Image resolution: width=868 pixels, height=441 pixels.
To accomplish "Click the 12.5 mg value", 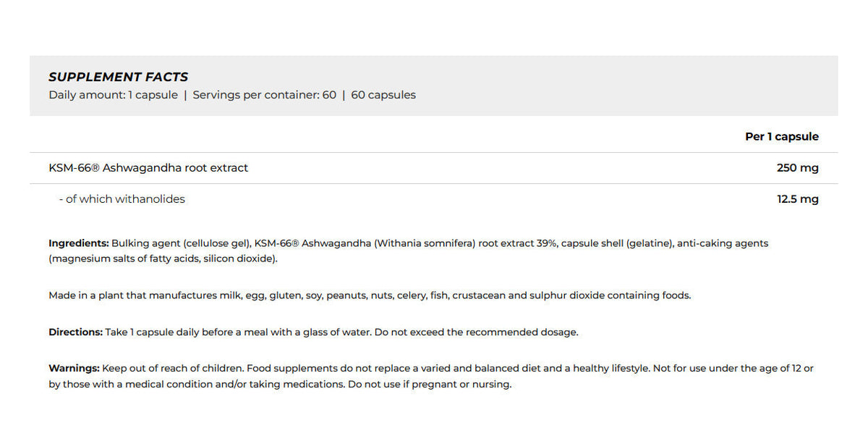I will (x=798, y=199).
